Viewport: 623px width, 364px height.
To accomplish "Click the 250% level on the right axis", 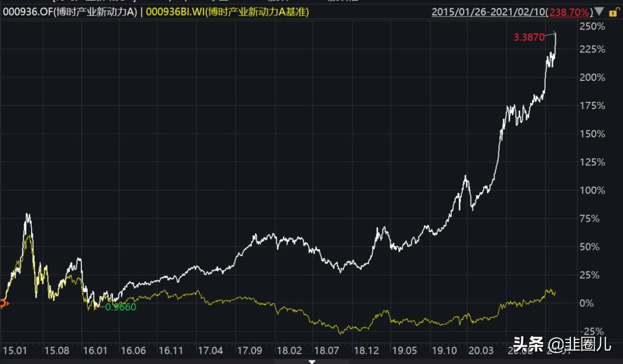I will click(x=592, y=27).
